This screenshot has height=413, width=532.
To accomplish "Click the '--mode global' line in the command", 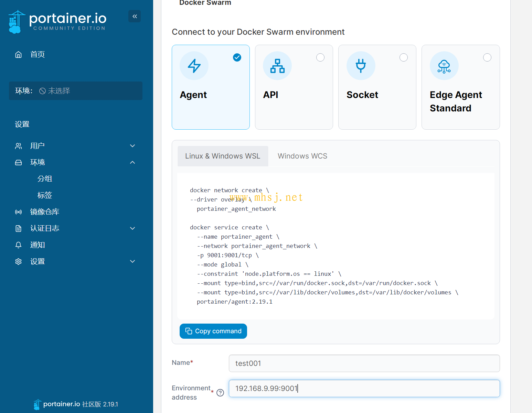I will 223,264.
